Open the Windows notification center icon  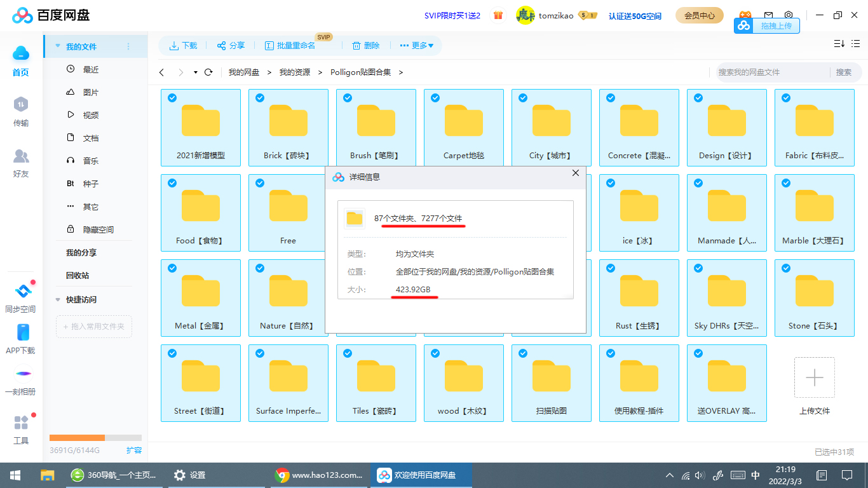pyautogui.click(x=847, y=475)
